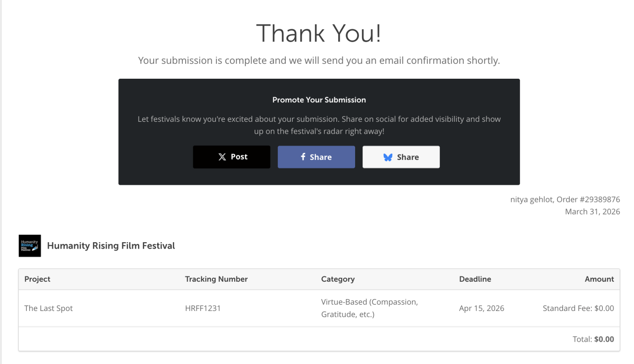Click the Humanity Rising Film Festival logo
The width and height of the screenshot is (634, 364).
click(x=30, y=246)
